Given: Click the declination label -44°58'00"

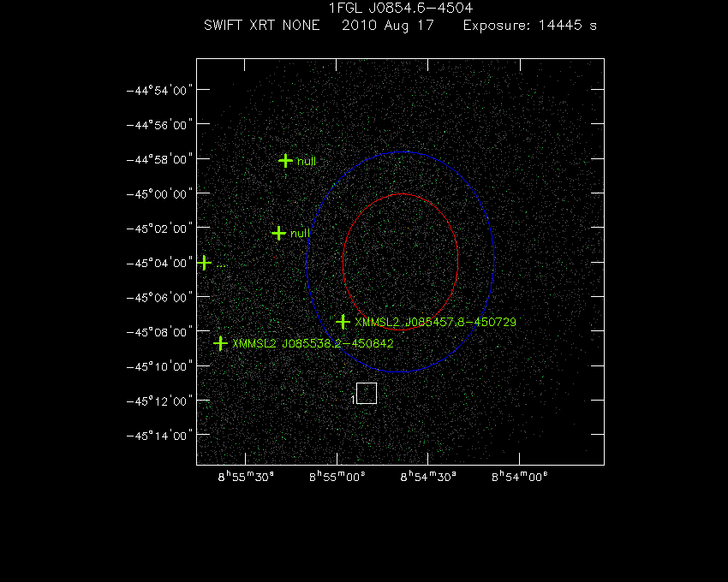Looking at the screenshot, I should [159, 160].
